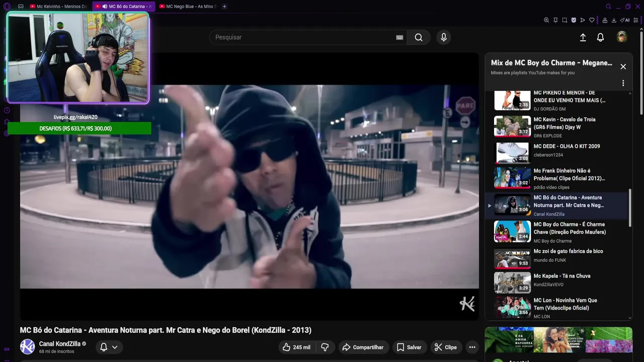Pause the video by clicking the player
Image resolution: width=644 pixels, height=362 pixels.
[x=250, y=186]
